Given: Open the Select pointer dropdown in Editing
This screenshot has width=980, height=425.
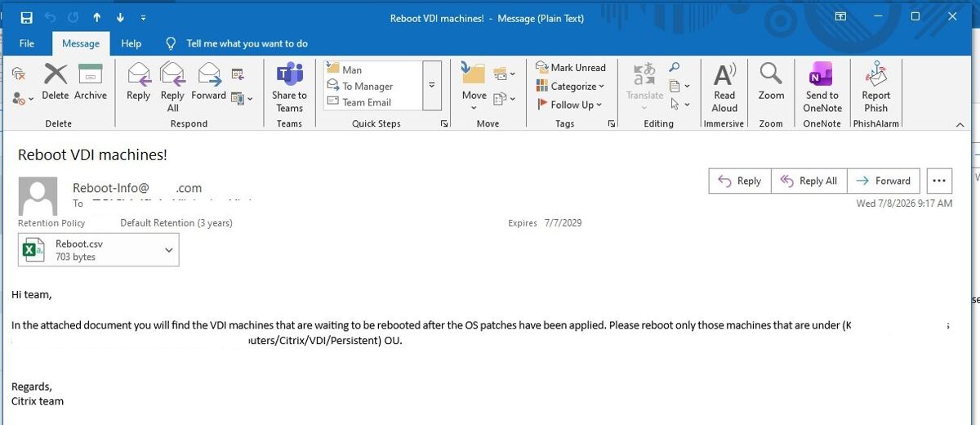Looking at the screenshot, I should [x=679, y=105].
